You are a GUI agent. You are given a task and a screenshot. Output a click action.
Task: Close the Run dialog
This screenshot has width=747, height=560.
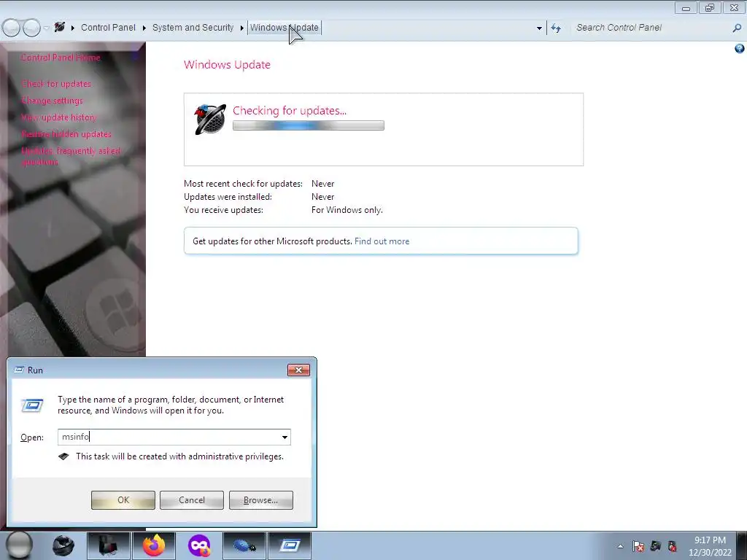tap(298, 370)
